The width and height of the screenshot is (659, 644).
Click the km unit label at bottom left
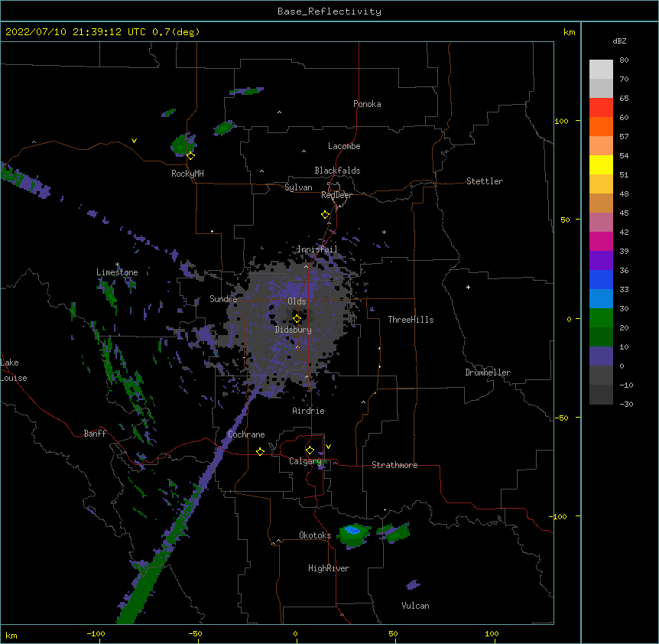coord(11,636)
